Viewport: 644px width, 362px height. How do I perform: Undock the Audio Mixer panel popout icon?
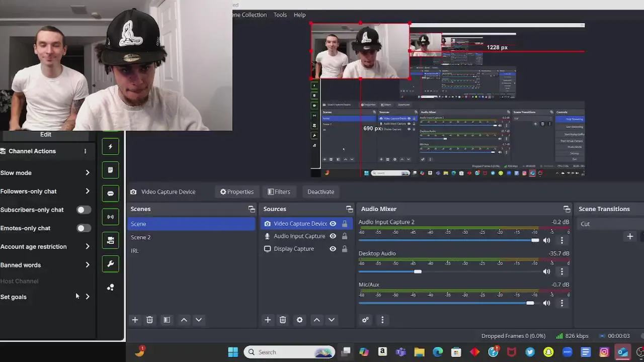point(567,209)
